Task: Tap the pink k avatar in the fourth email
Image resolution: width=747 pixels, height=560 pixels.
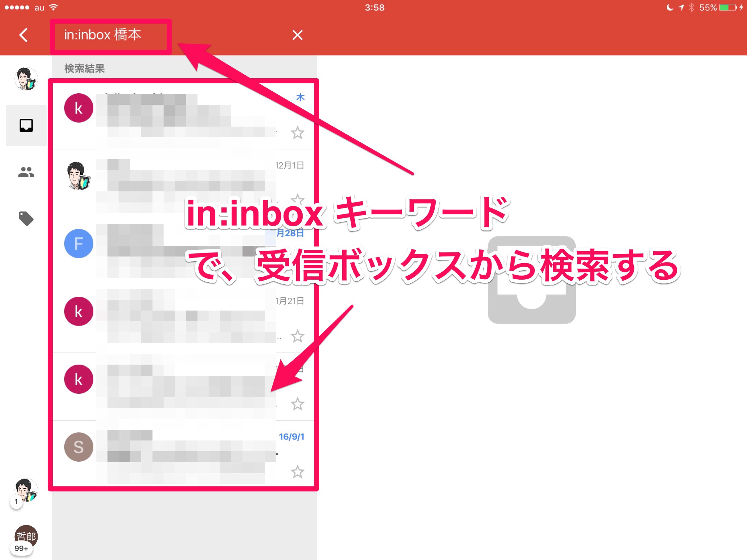Action: click(79, 312)
